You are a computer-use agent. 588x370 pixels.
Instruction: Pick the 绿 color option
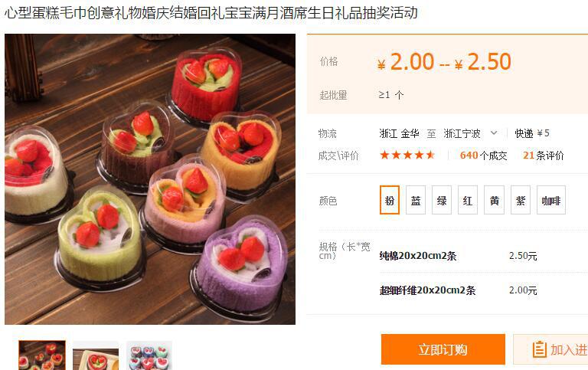(x=441, y=200)
